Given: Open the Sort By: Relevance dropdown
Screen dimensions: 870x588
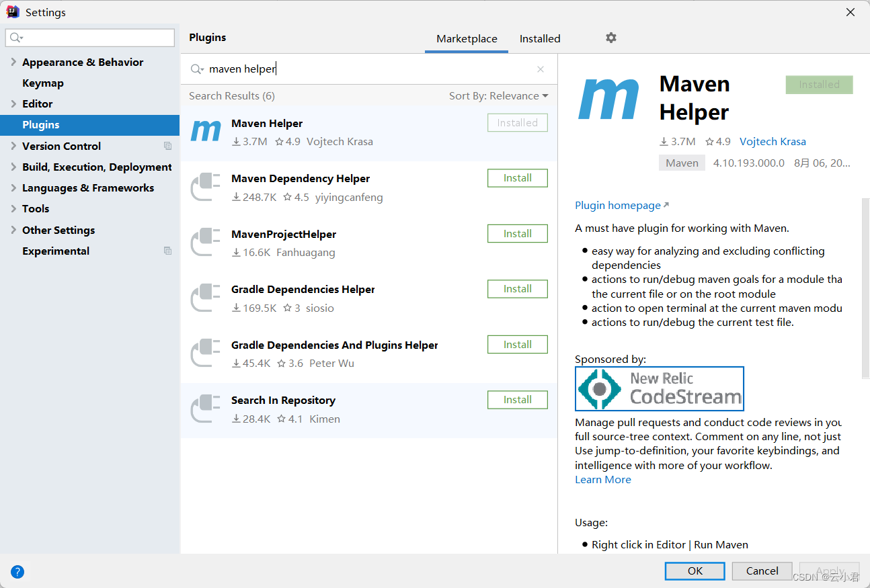Looking at the screenshot, I should (499, 95).
